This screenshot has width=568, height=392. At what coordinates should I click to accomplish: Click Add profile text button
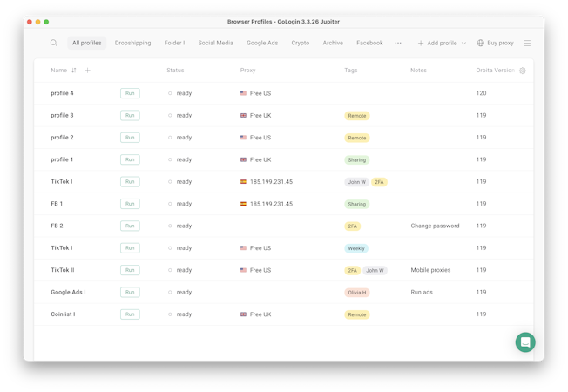point(442,43)
